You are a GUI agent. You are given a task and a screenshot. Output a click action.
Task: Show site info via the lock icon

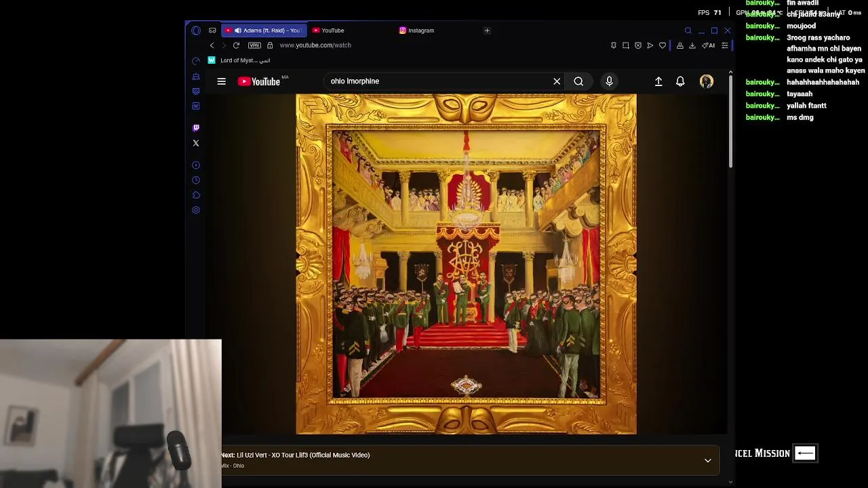[270, 45]
